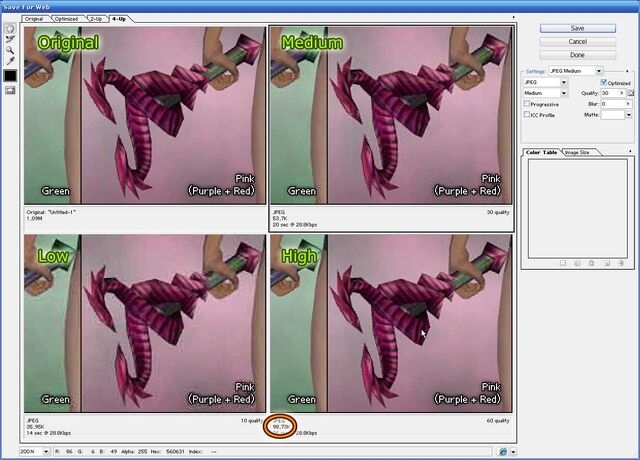This screenshot has height=460, width=640.
Task: Toggle slices visibility icon in toolbox
Action: [10, 90]
